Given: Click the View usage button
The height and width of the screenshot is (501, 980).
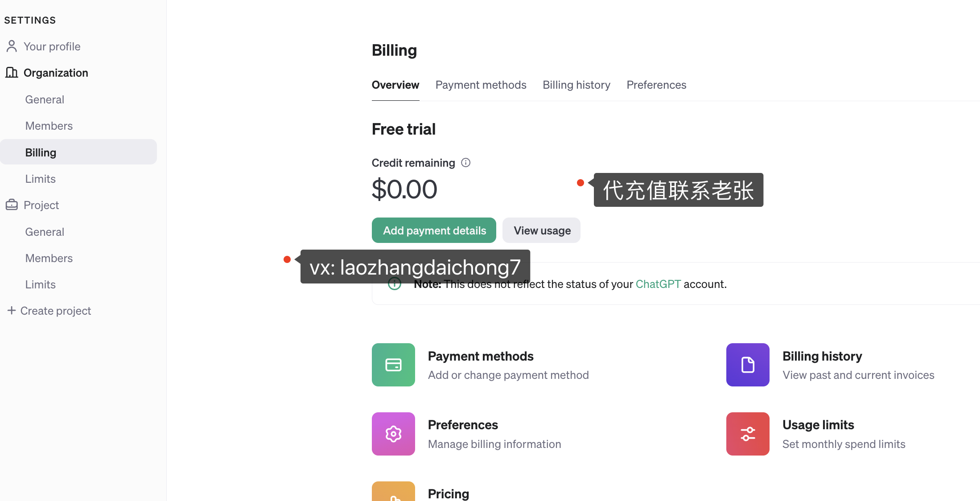Looking at the screenshot, I should pyautogui.click(x=542, y=230).
